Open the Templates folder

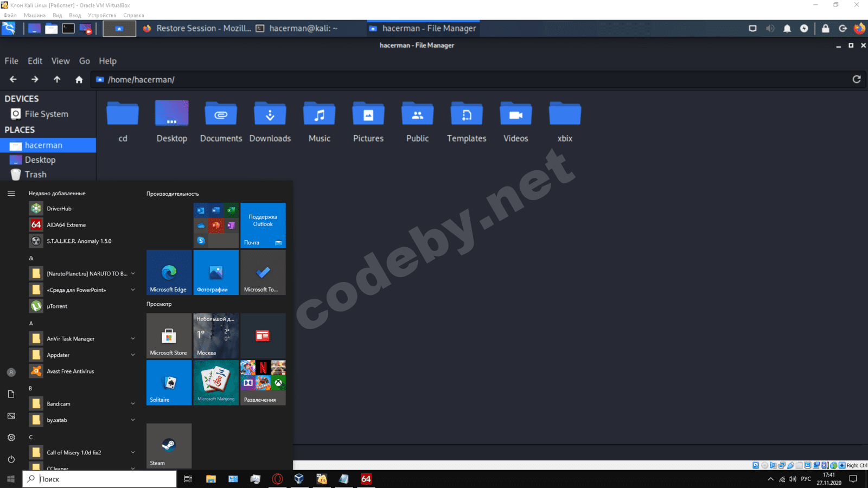tap(467, 122)
